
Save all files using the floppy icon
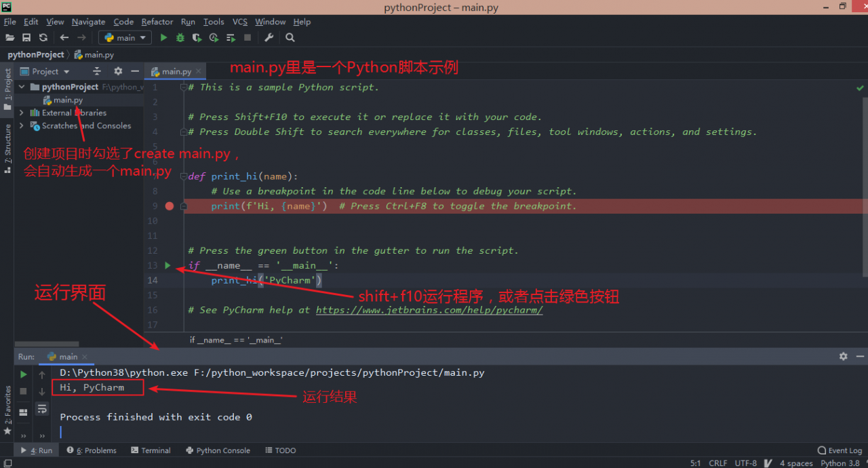[x=26, y=38]
